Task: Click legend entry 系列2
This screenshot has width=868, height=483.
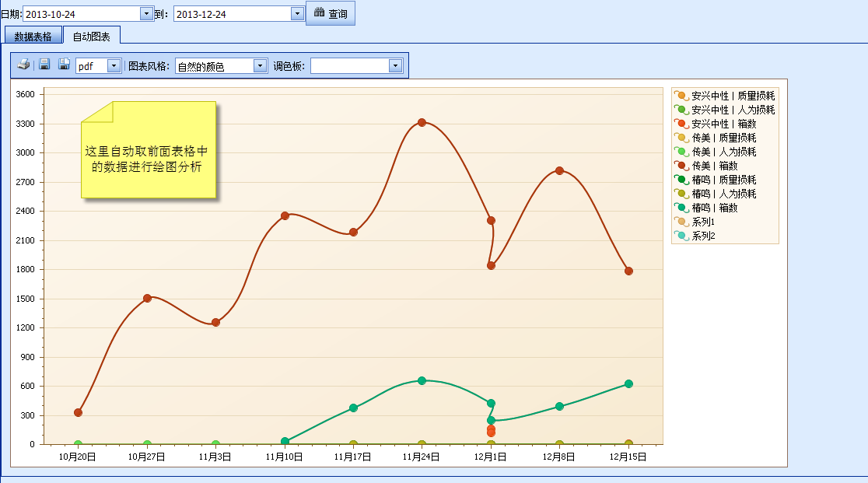Action: tap(695, 236)
